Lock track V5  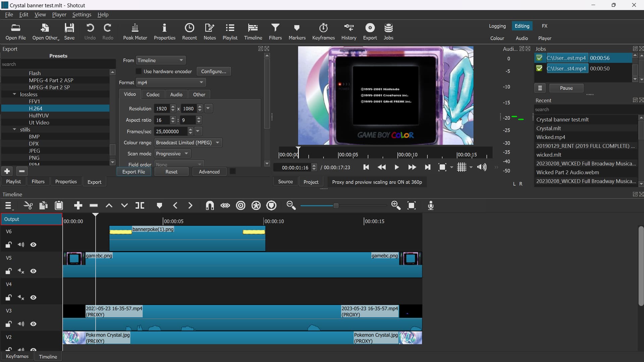[x=9, y=271]
